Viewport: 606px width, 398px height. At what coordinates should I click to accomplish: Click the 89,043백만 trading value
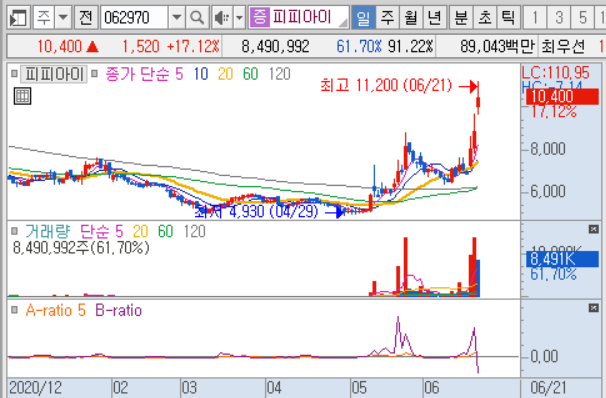tap(497, 47)
